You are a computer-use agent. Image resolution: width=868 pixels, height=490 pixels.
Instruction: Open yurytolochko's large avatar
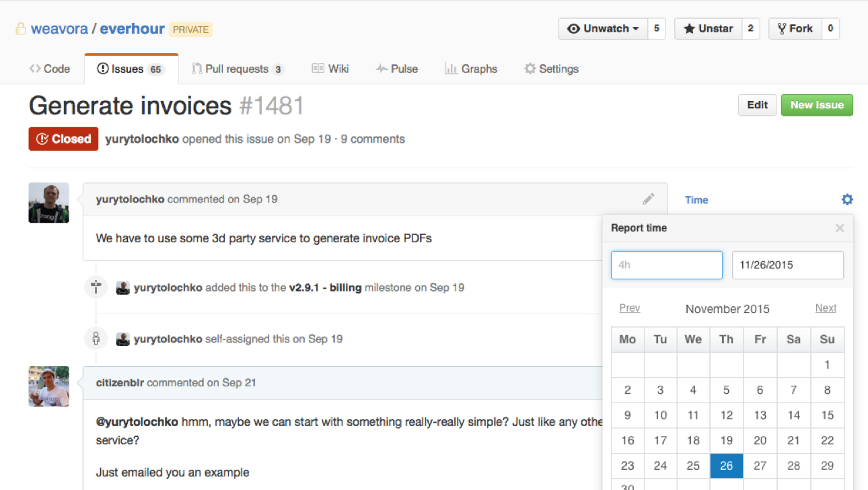point(48,203)
